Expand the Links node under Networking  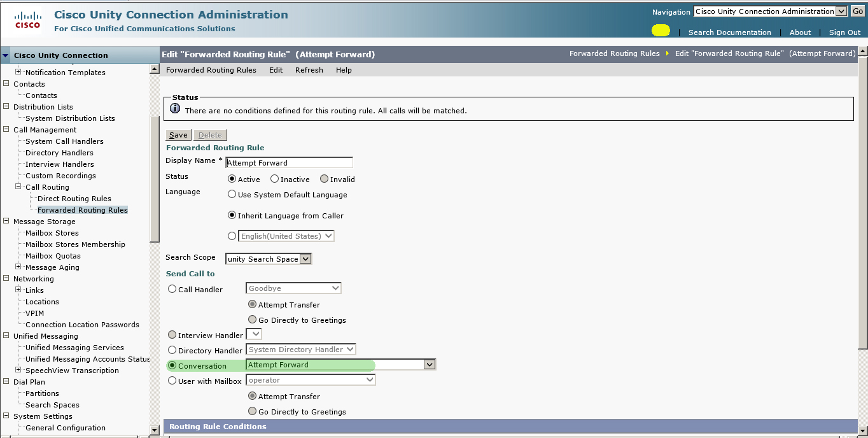18,290
